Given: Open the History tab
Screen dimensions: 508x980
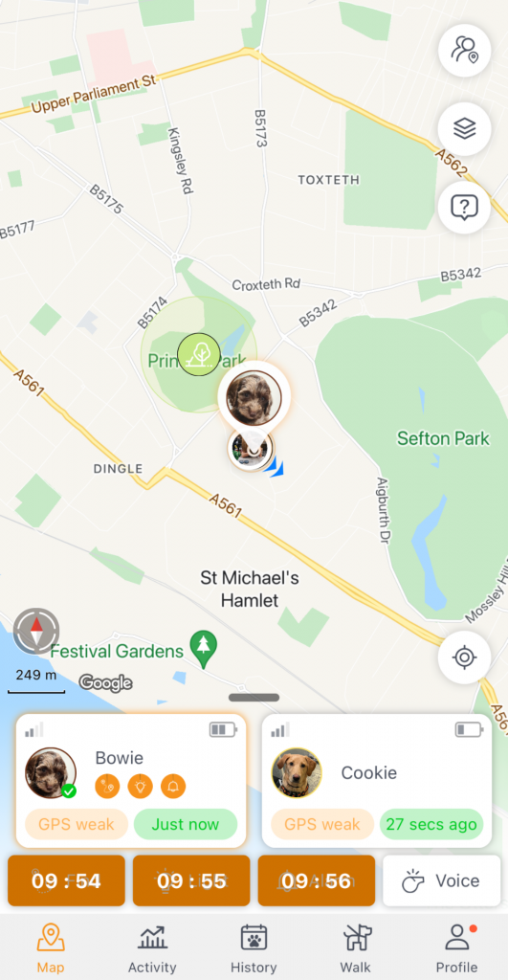Looking at the screenshot, I should click(x=254, y=948).
